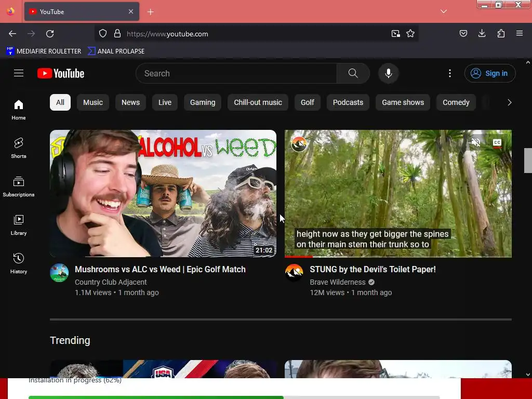Click the picture-in-picture address bar icon

pyautogui.click(x=395, y=34)
